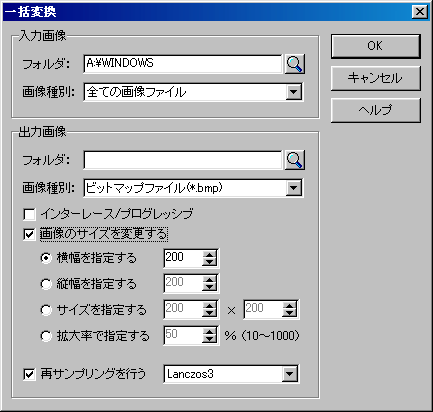Click the OK button
Viewport: 433px width, 412px height.
pos(376,46)
